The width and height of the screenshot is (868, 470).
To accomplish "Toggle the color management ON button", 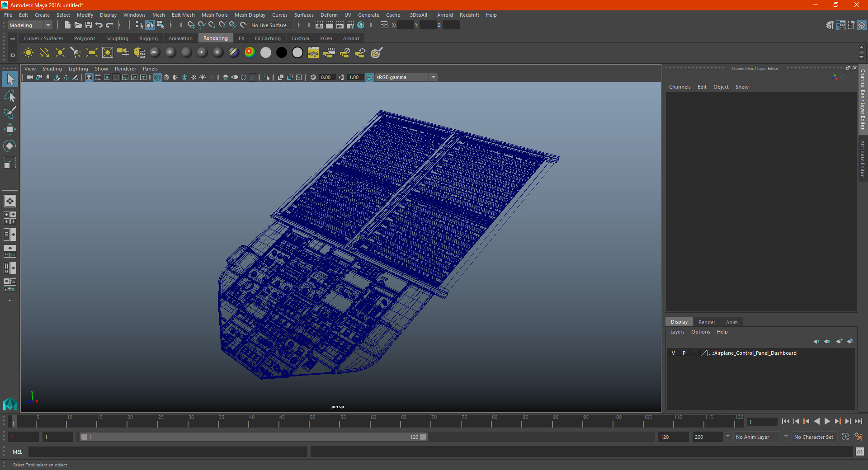I will pos(369,77).
